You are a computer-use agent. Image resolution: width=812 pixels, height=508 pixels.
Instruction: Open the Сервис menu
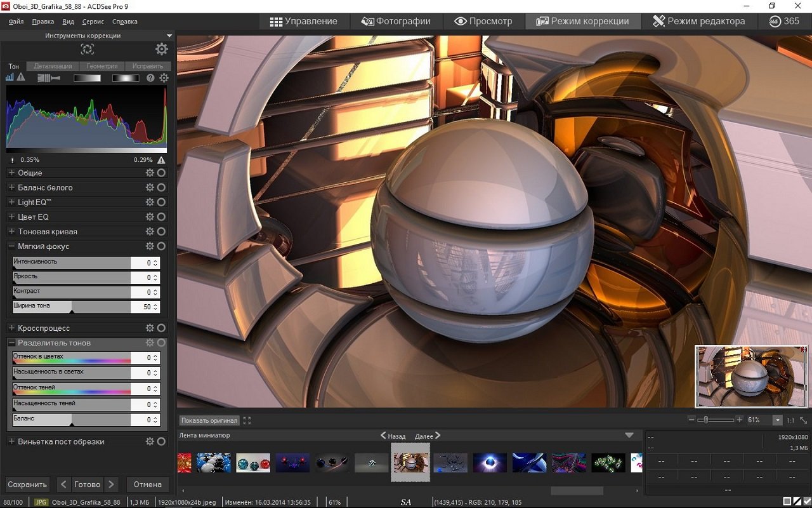93,22
